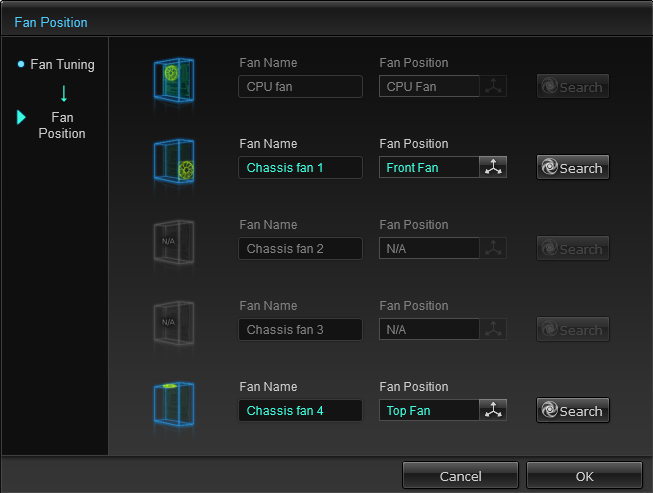Viewport: 653px width, 493px height.
Task: Edit the Chassis fan 1 name field
Action: point(300,167)
